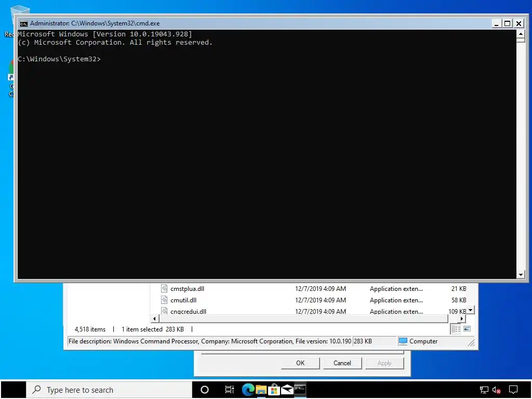Click the 21 KB size cell
The image size is (532, 399).
459,289
